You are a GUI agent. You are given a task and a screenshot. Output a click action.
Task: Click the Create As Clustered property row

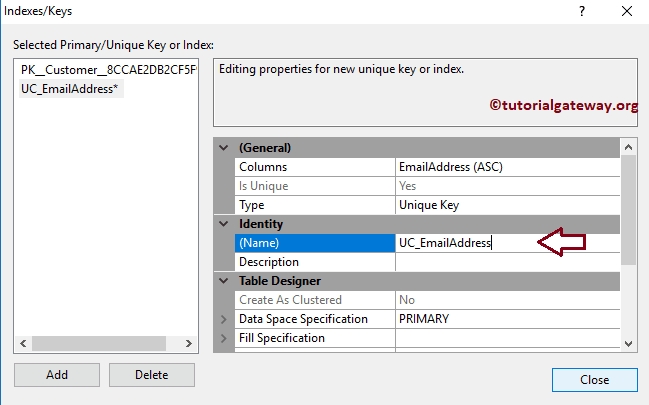coord(315,300)
